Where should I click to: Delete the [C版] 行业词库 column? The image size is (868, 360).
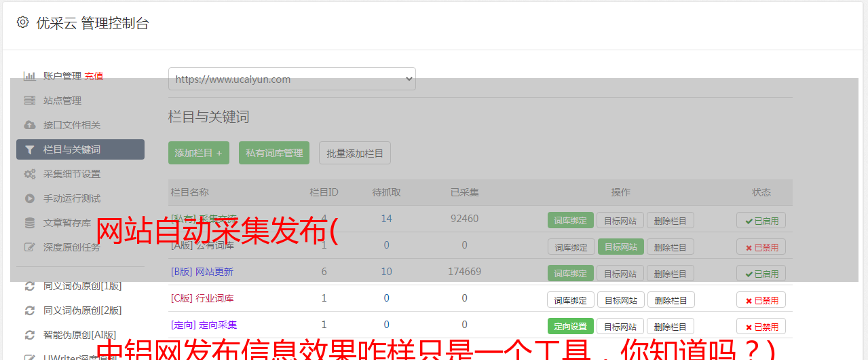coord(671,300)
